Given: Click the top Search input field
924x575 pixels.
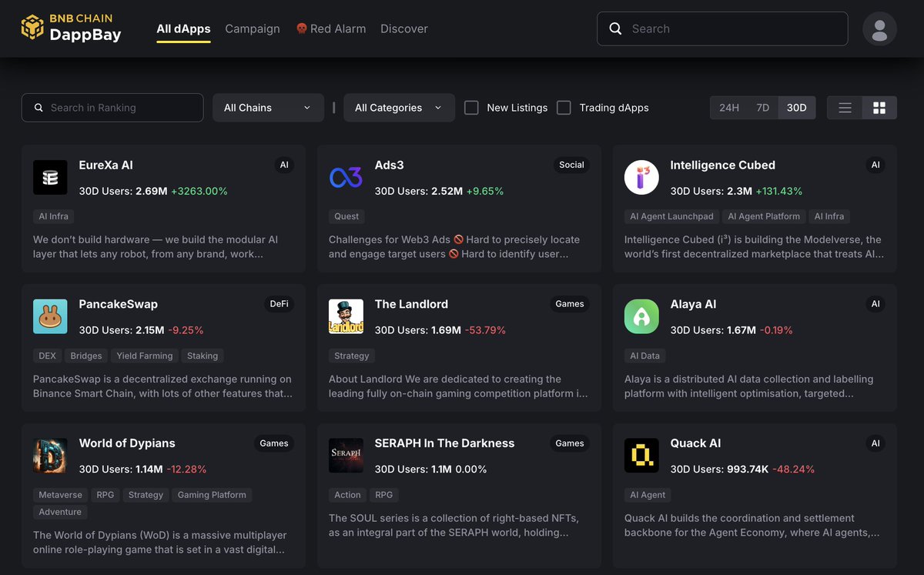Looking at the screenshot, I should pos(722,28).
